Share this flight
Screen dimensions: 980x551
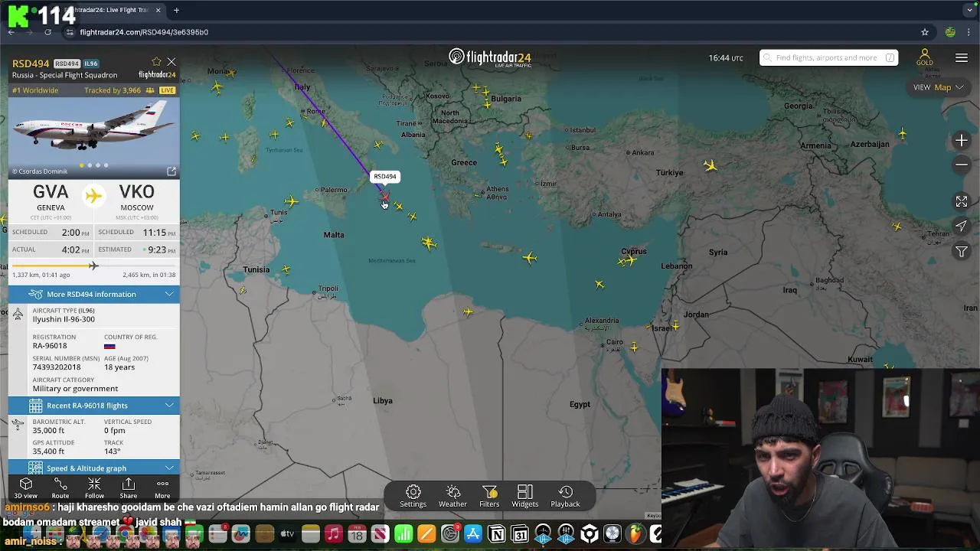click(x=128, y=488)
